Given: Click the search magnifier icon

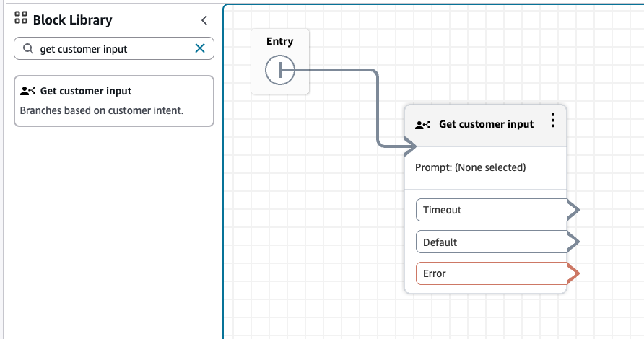Looking at the screenshot, I should tap(28, 49).
